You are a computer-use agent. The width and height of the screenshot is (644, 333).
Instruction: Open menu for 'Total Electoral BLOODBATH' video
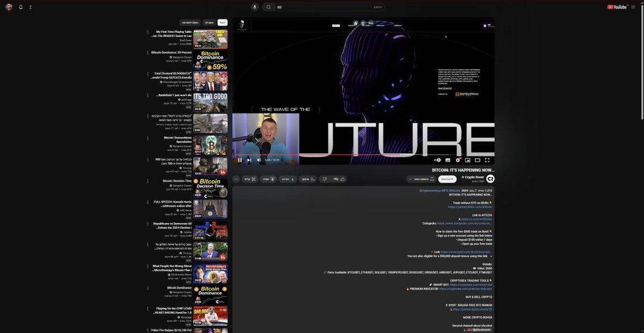click(x=148, y=73)
